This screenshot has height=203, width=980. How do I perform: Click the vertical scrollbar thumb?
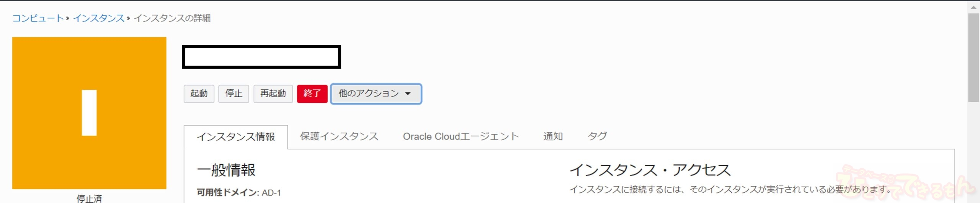[973, 57]
